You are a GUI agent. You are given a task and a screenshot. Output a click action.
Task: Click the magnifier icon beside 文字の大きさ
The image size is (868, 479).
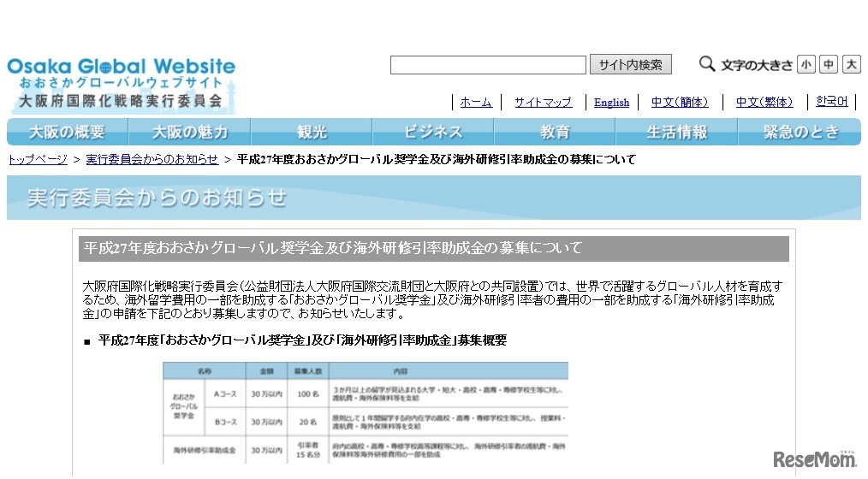707,64
